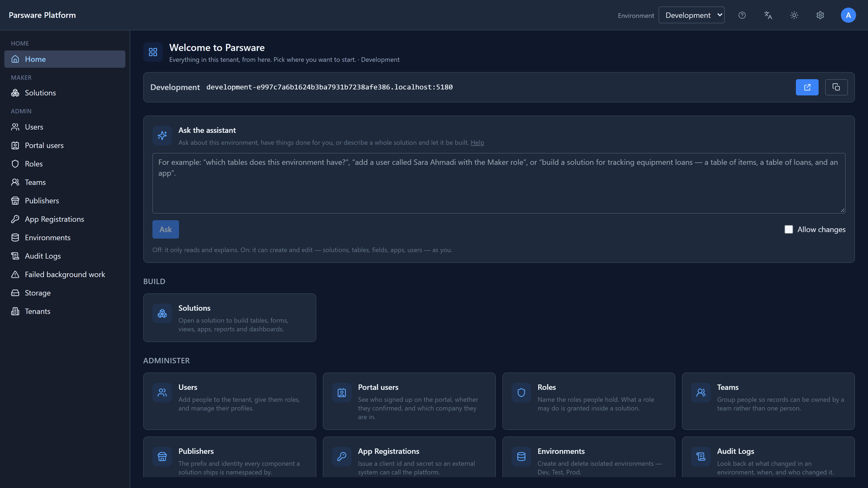This screenshot has width=868, height=488.
Task: Open the settings gear icon
Action: click(x=820, y=15)
